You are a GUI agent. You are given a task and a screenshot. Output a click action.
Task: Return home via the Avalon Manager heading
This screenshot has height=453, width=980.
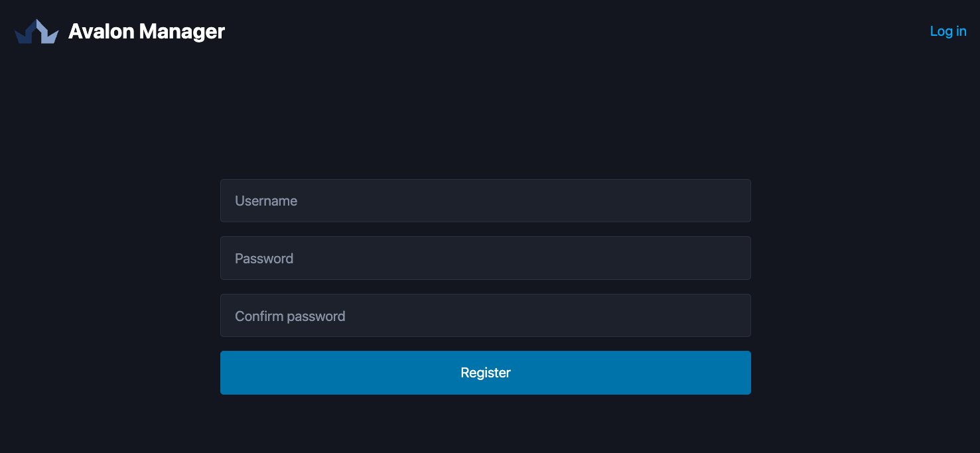(147, 31)
